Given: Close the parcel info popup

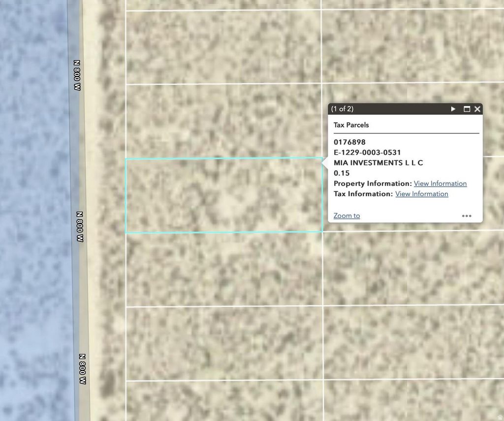Looking at the screenshot, I should click(477, 109).
